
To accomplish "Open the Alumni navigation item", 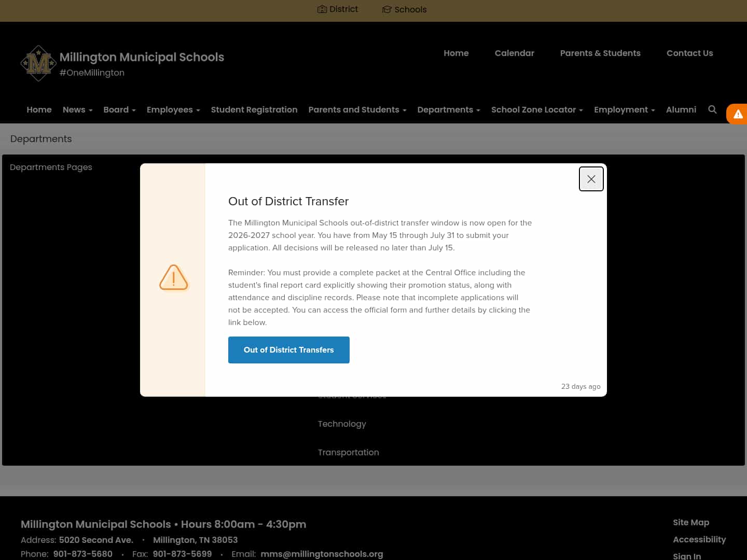I will 681,109.
